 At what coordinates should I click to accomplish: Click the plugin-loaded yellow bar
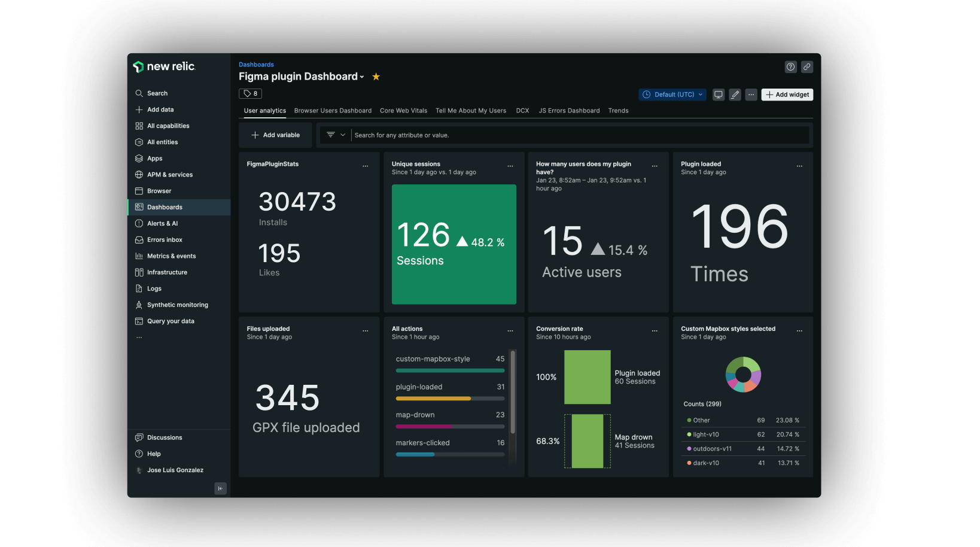(x=433, y=399)
